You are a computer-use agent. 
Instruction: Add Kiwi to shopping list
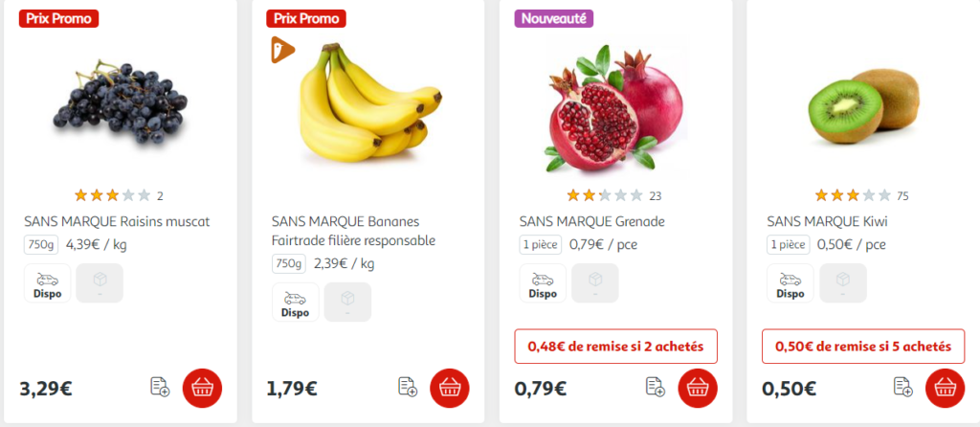[903, 387]
